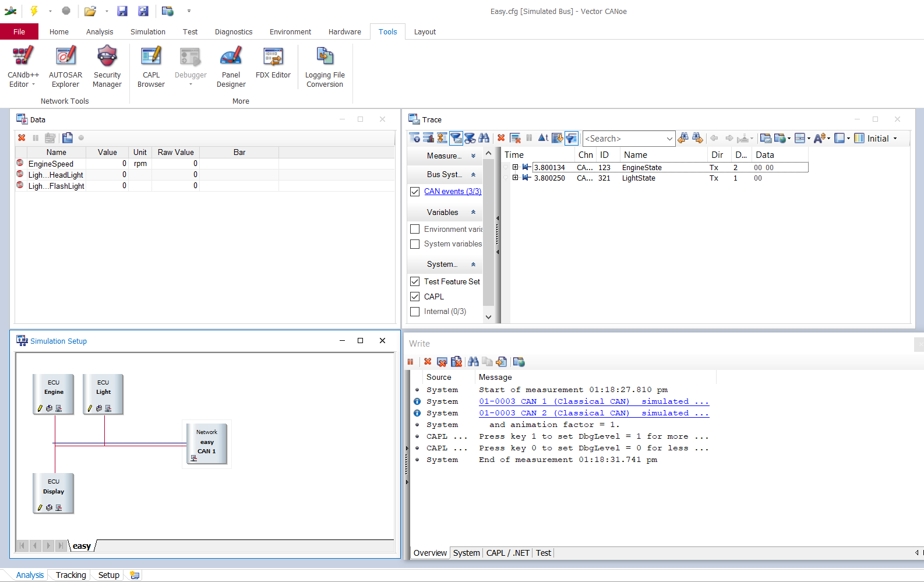Image resolution: width=924 pixels, height=582 pixels.
Task: Open the CANdb++ Editor dropdown arrow
Action: [33, 84]
